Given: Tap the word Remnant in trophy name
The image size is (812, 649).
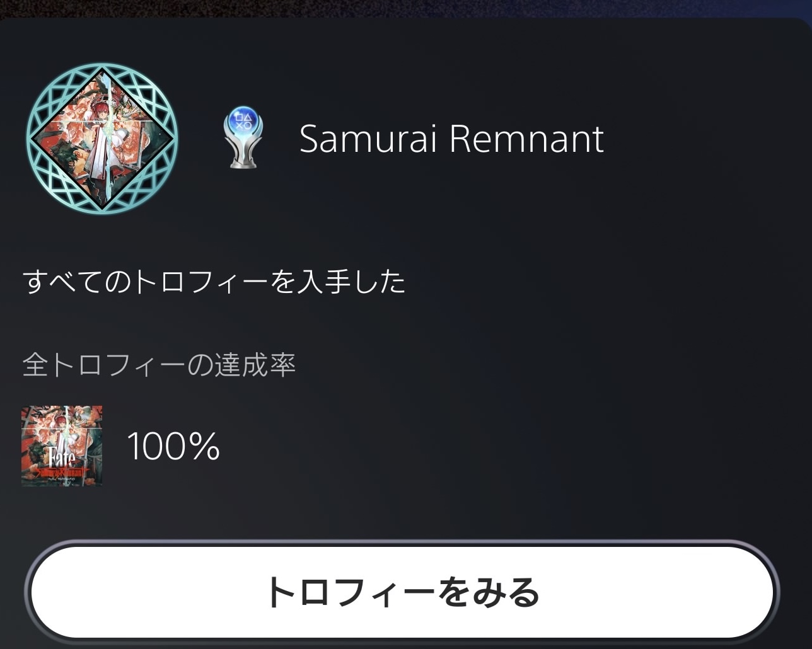Looking at the screenshot, I should pyautogui.click(x=527, y=139).
